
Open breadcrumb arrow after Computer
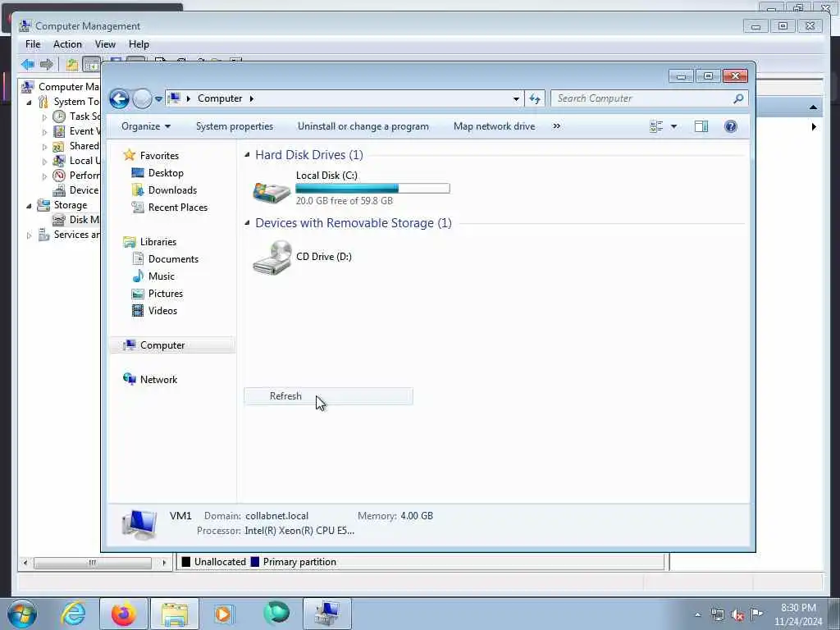[251, 98]
